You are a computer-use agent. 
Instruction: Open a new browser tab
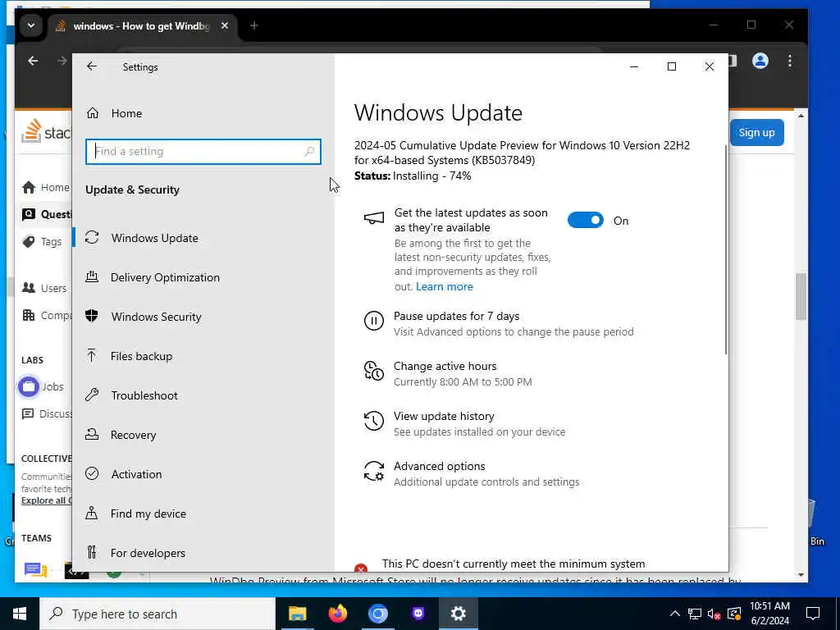click(254, 25)
